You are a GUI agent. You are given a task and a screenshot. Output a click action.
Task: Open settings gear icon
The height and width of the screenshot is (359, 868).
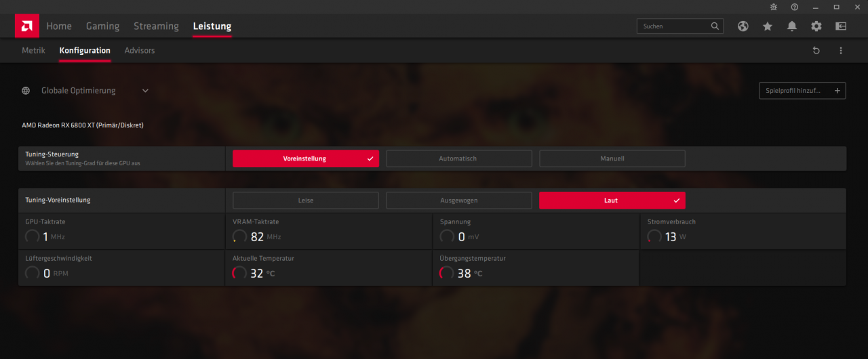click(816, 26)
